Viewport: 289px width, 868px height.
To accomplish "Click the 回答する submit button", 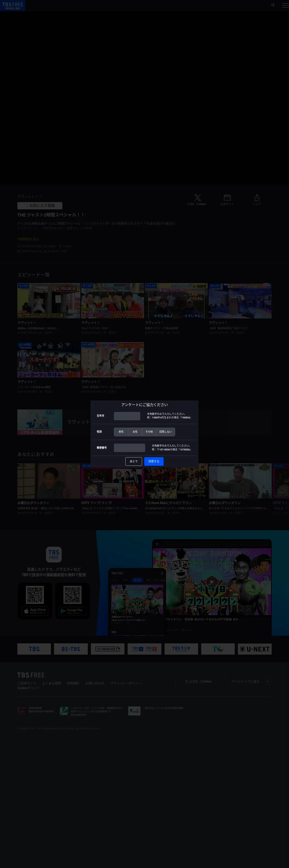I will point(154,461).
